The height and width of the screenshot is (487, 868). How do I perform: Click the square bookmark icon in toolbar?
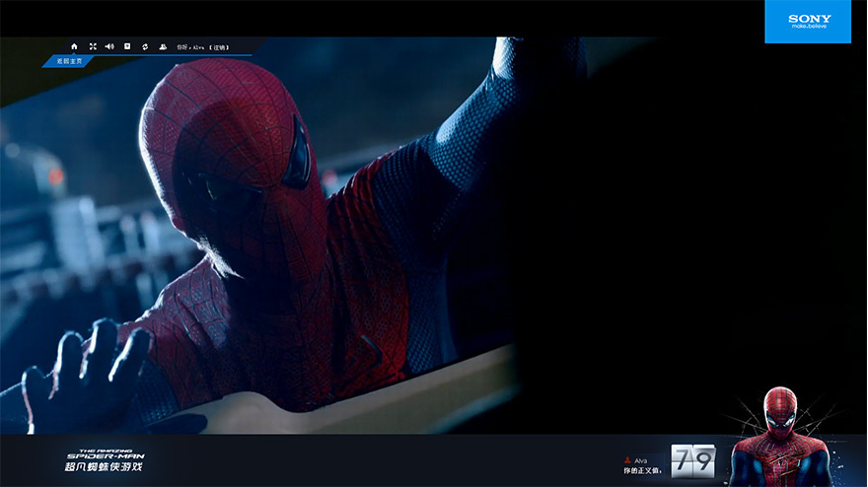127,47
